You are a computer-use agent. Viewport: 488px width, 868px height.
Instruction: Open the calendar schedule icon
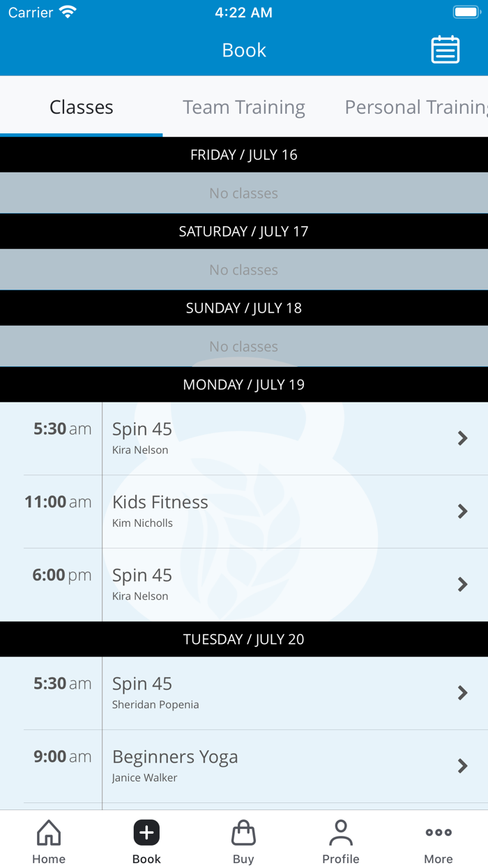[445, 50]
